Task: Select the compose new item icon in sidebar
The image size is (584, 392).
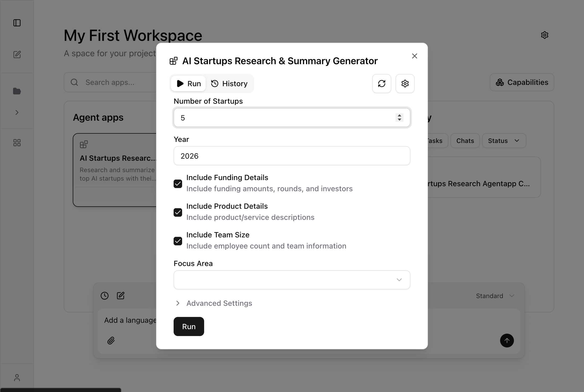Action: click(x=17, y=55)
